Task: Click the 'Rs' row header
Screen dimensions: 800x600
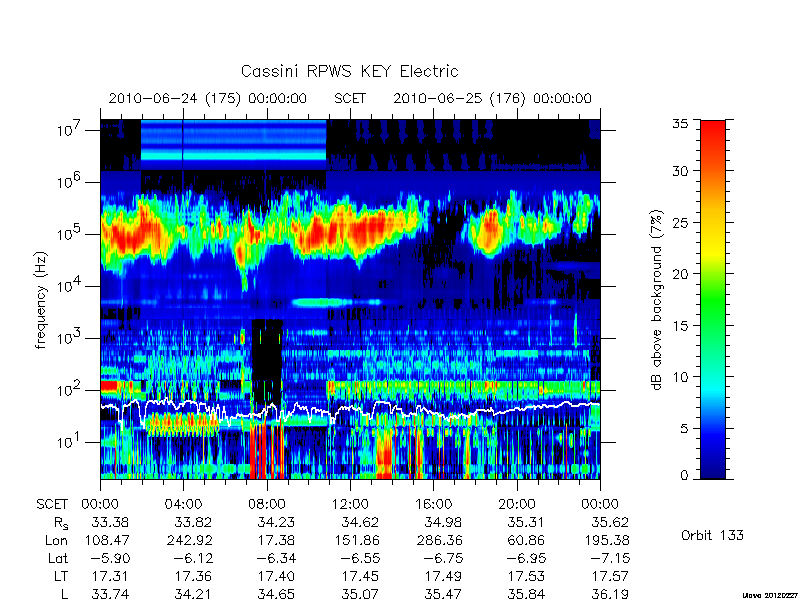Action: click(61, 523)
